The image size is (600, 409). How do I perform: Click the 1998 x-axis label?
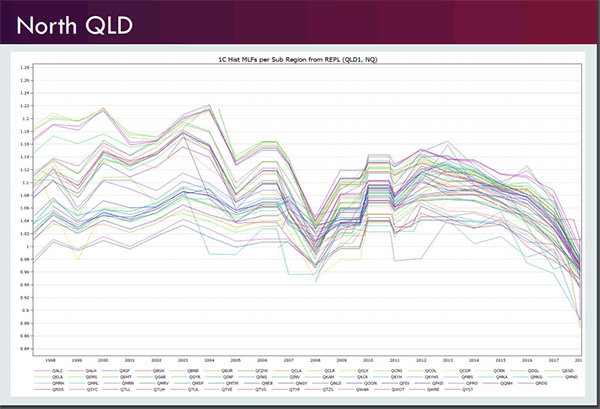pyautogui.click(x=50, y=360)
